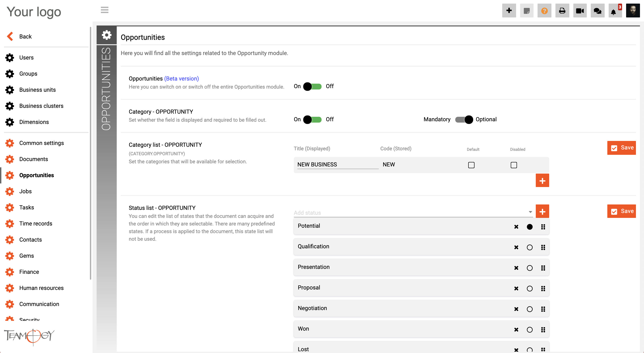Viewport: 644px width, 353px height.
Task: Click the Beta version link
Action: point(182,79)
